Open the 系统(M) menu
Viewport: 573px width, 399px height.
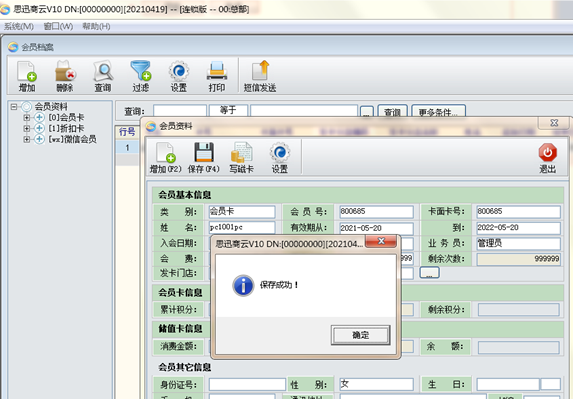19,26
